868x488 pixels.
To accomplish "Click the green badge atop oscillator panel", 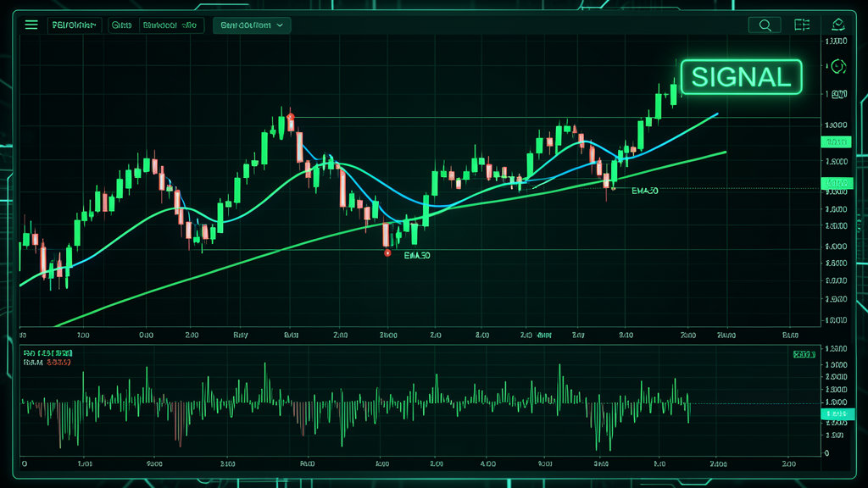I will click(x=804, y=354).
